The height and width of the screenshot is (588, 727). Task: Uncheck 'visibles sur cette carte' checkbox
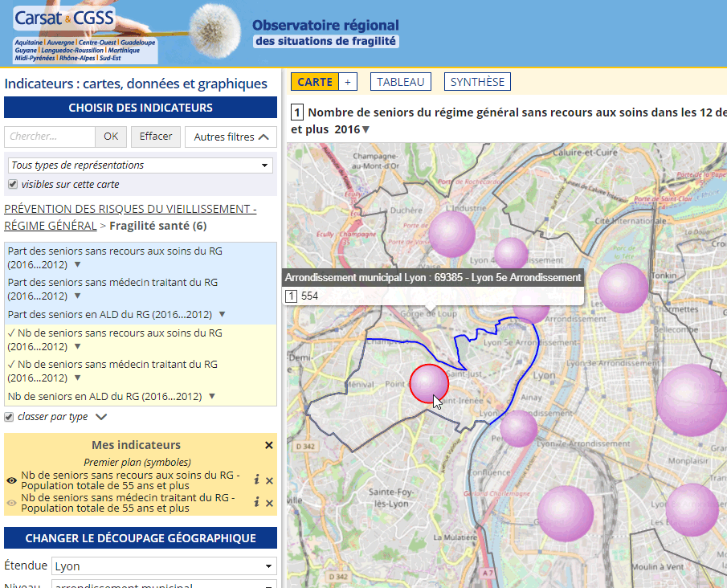(x=13, y=185)
